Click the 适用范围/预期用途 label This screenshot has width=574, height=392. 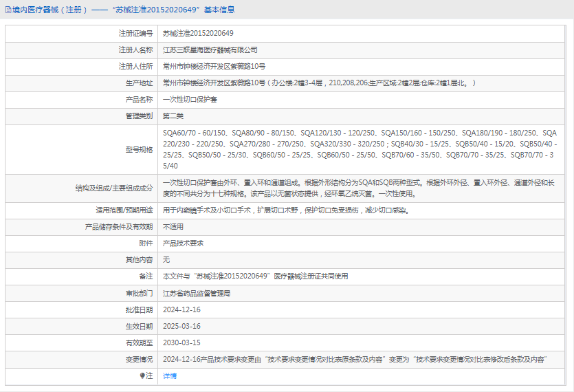[124, 210]
